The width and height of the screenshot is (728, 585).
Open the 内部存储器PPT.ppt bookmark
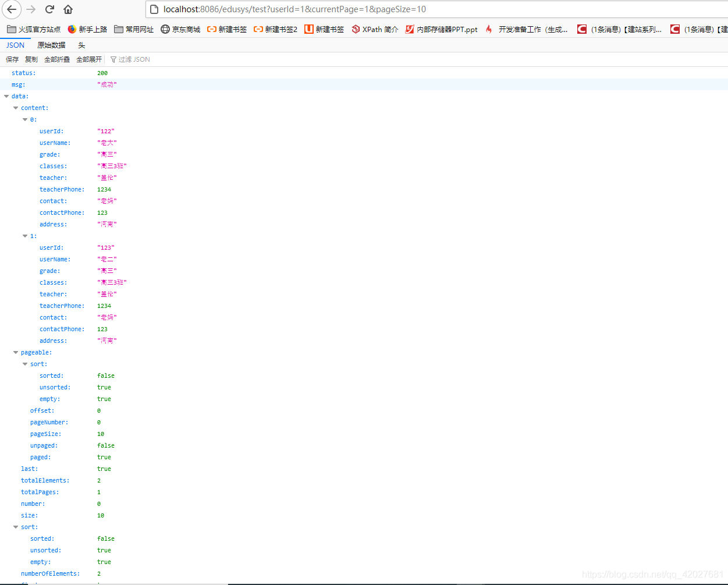pos(442,29)
